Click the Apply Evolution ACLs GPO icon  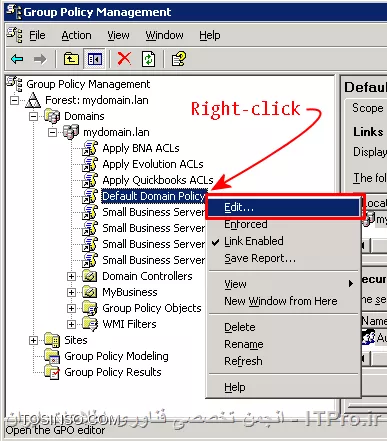coord(90,164)
